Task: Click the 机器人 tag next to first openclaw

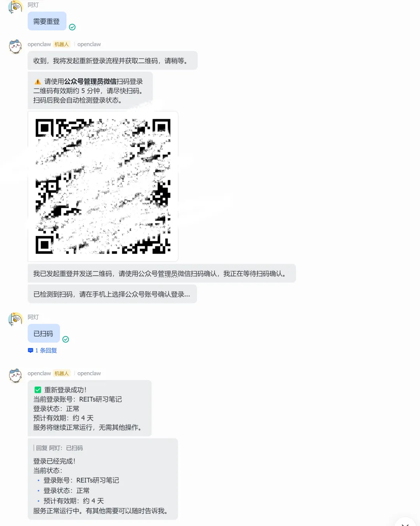Action: pyautogui.click(x=61, y=44)
